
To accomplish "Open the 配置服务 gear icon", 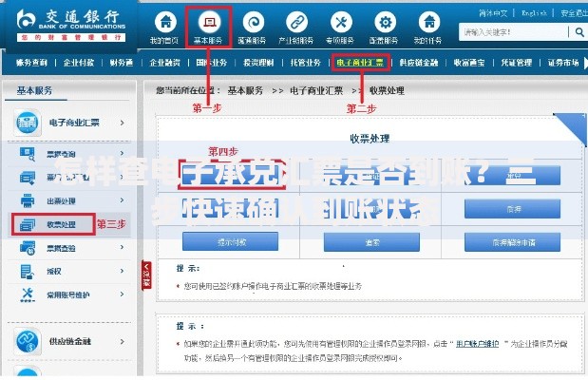I will (x=385, y=22).
